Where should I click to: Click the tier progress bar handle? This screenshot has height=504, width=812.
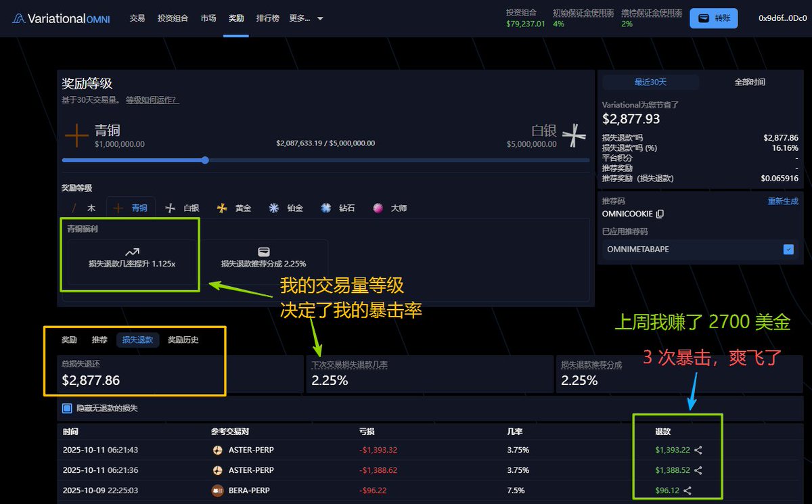tap(205, 160)
